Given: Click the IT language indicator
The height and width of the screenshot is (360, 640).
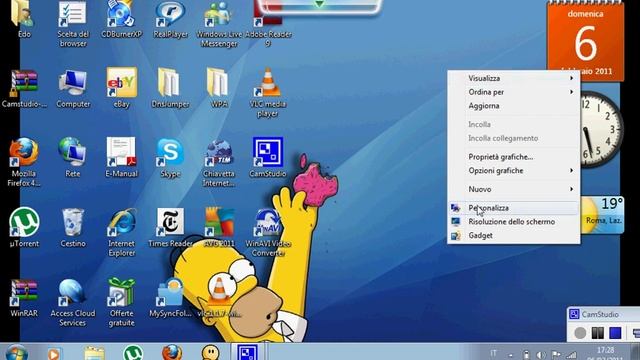Looking at the screenshot, I should pyautogui.click(x=493, y=353).
